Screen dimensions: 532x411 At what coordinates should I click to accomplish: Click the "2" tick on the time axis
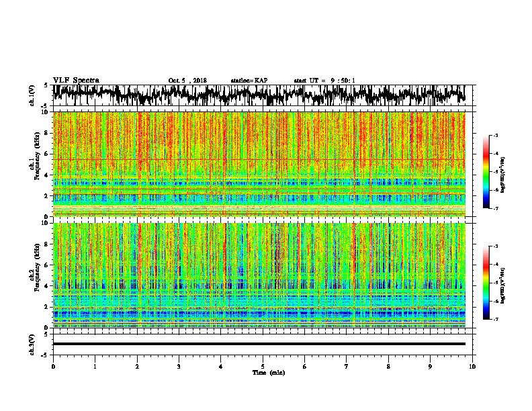pyautogui.click(x=137, y=366)
